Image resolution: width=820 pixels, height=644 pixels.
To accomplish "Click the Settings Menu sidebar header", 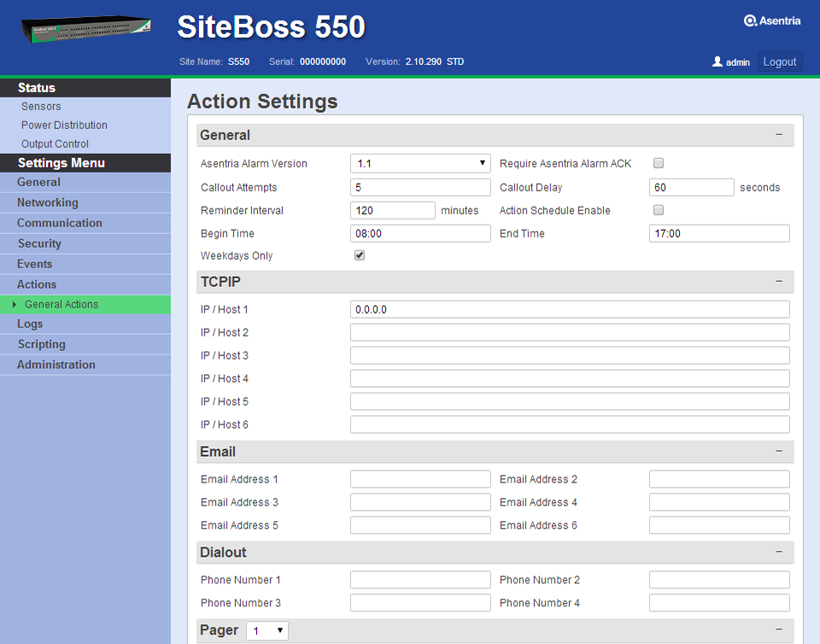I will (x=85, y=163).
